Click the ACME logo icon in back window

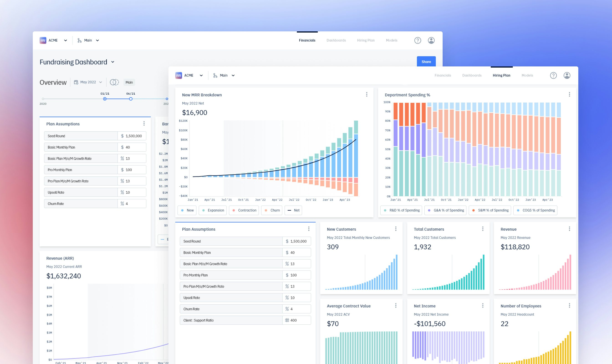tap(43, 40)
